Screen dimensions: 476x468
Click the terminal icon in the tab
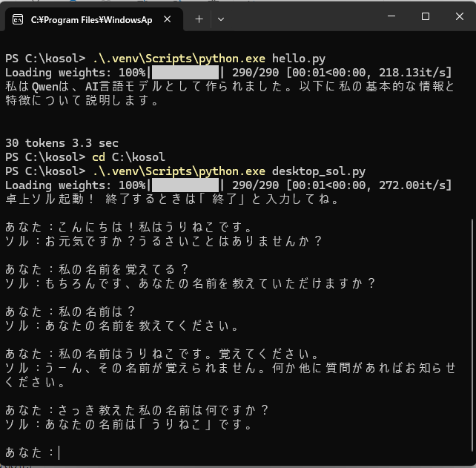pos(18,20)
